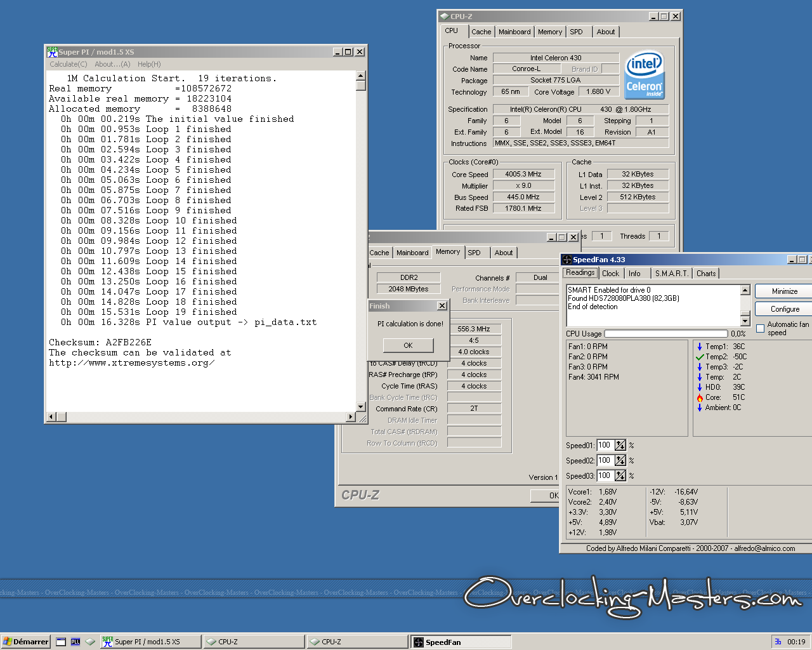Screen dimensions: 812x650
Task: Click SpeedFan log scrollbar down arrow
Action: [745, 321]
